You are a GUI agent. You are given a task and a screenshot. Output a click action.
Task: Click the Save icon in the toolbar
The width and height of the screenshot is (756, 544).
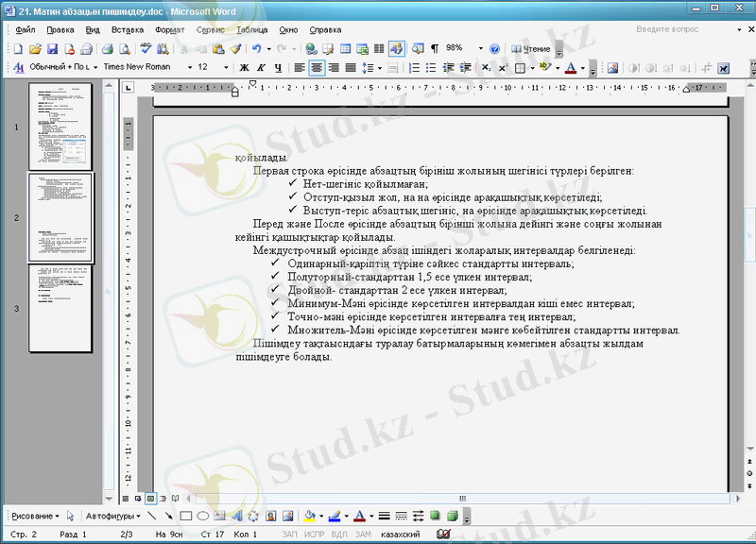(x=53, y=48)
